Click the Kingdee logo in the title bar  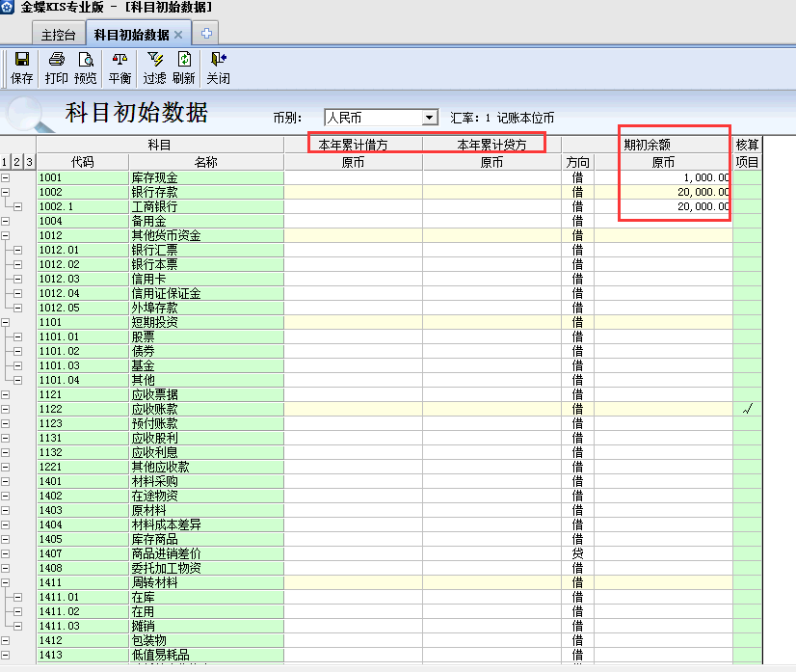click(x=10, y=8)
